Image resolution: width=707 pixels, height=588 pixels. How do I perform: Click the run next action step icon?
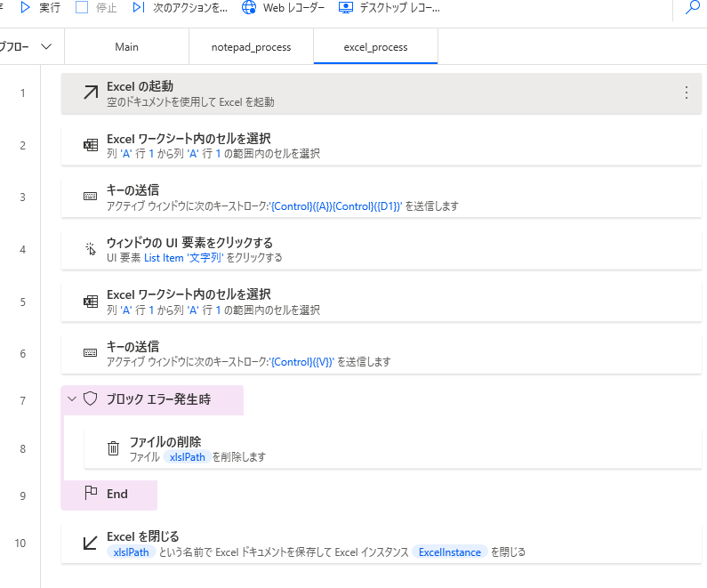[138, 8]
